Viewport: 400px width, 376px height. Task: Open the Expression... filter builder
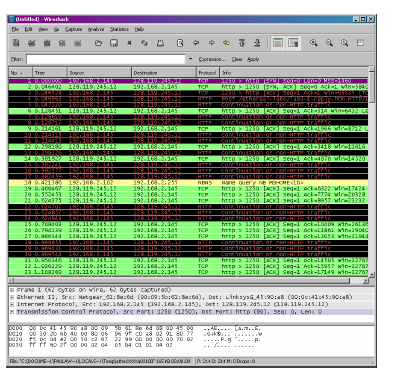(212, 59)
